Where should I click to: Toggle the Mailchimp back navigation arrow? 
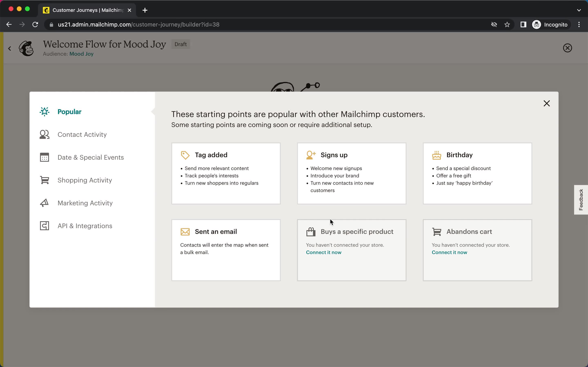[x=9, y=48]
